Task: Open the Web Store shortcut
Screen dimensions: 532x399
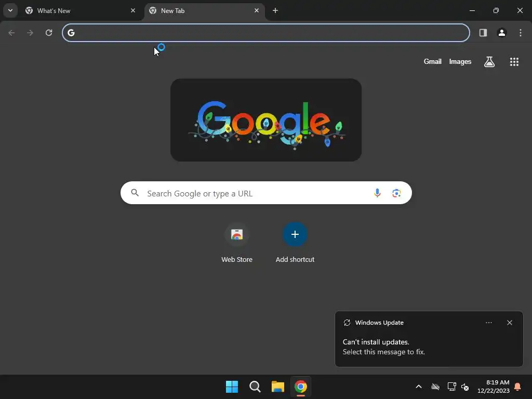Action: click(x=237, y=243)
